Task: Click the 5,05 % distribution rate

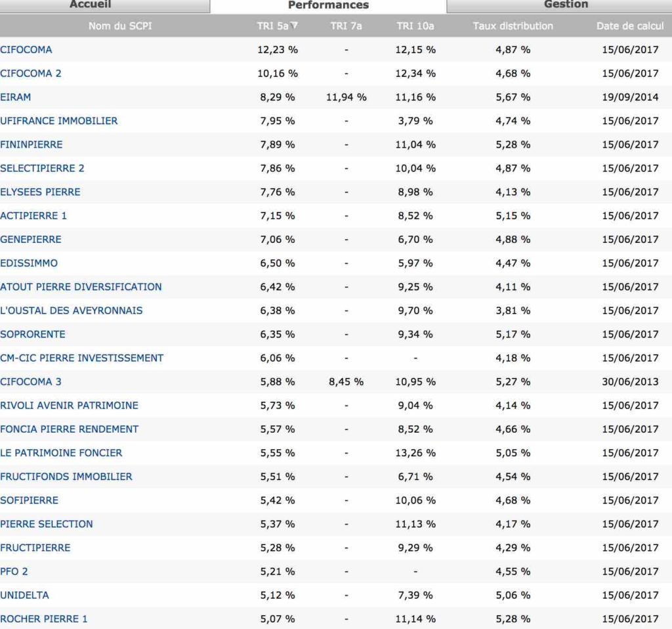Action: [x=513, y=453]
